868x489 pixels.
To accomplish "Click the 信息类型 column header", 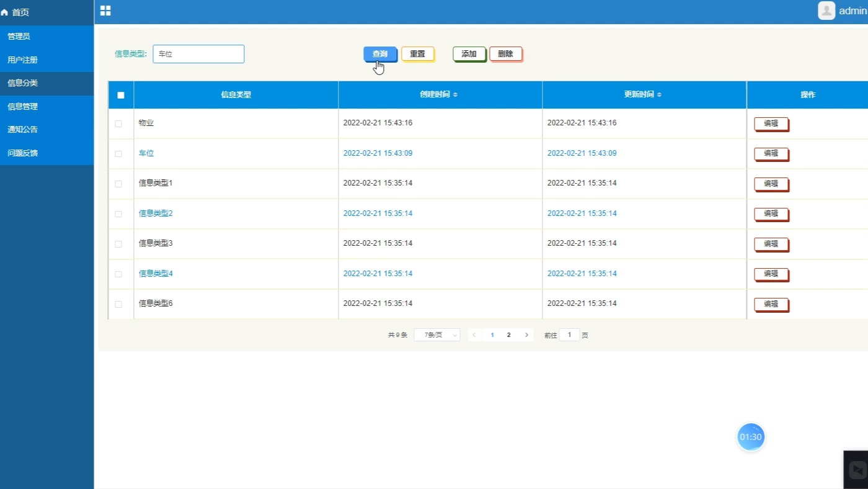I will 236,95.
